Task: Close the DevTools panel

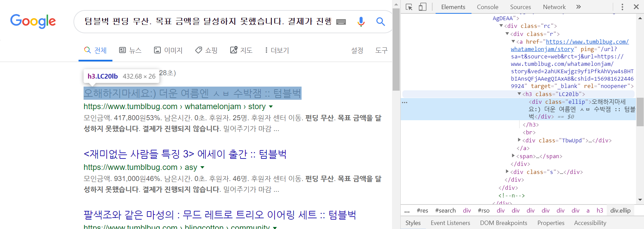Action: [x=636, y=7]
